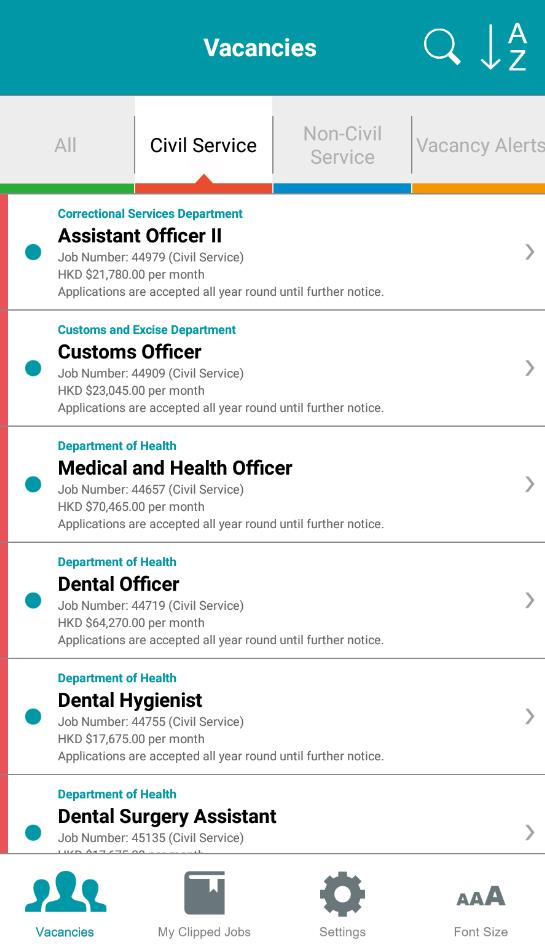Tap blue dot beside Dental Hygienist
This screenshot has height=950, width=545.
coord(33,716)
